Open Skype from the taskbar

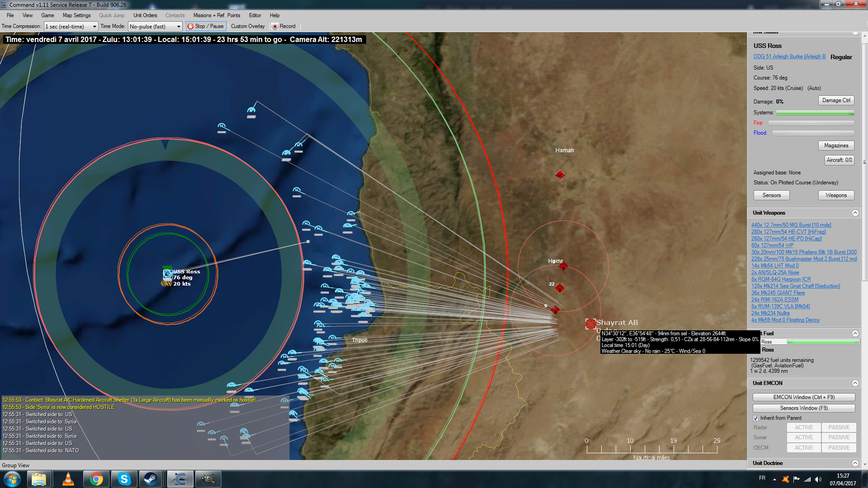tap(124, 479)
